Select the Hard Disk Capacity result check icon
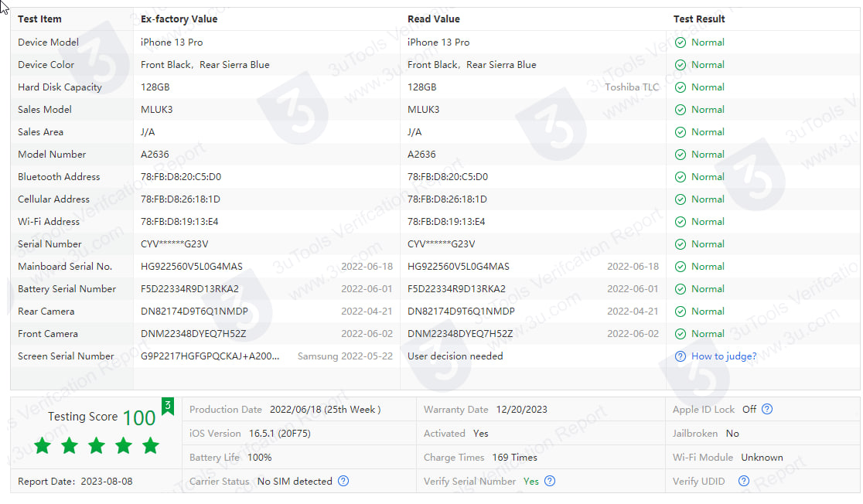 click(x=681, y=87)
